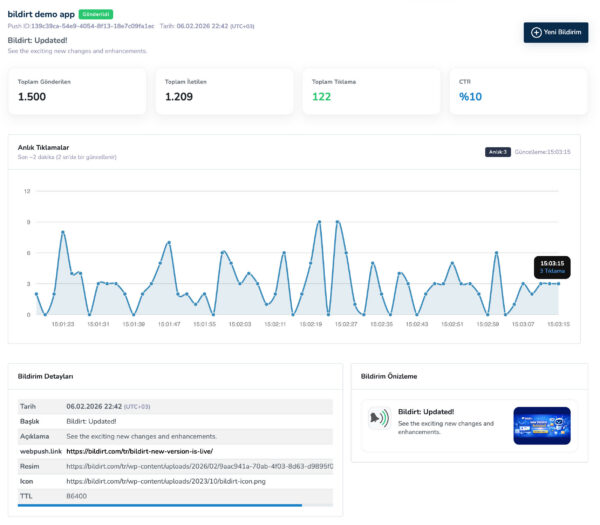Open the notification preview banner image
This screenshot has width=600, height=525.
click(541, 425)
